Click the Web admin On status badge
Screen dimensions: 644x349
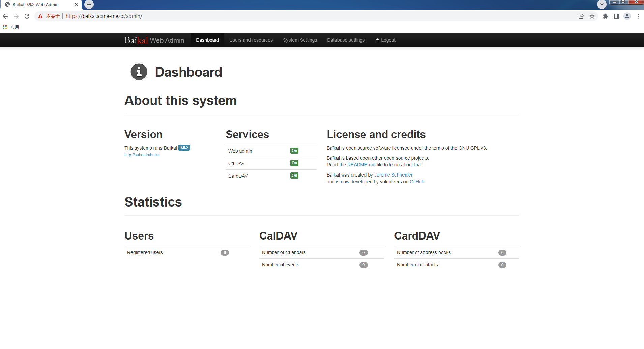tap(294, 151)
